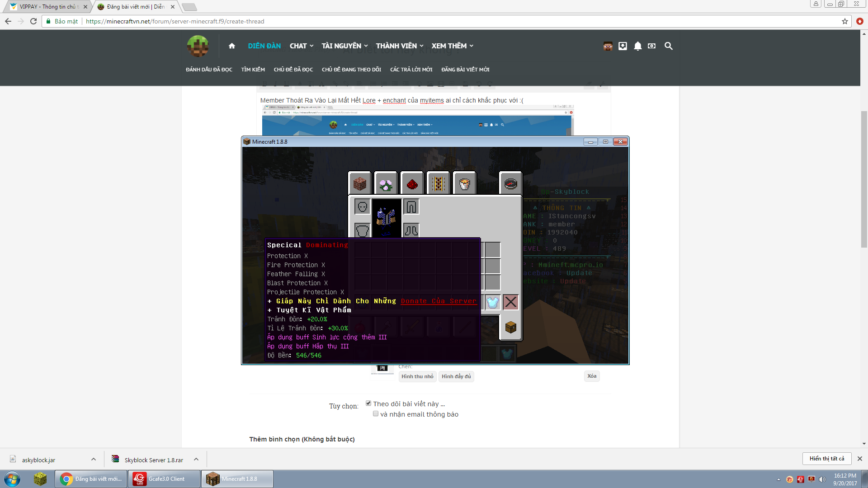This screenshot has height=488, width=868.
Task: Go to DIỄN ĐÀN forum section
Action: pyautogui.click(x=264, y=46)
